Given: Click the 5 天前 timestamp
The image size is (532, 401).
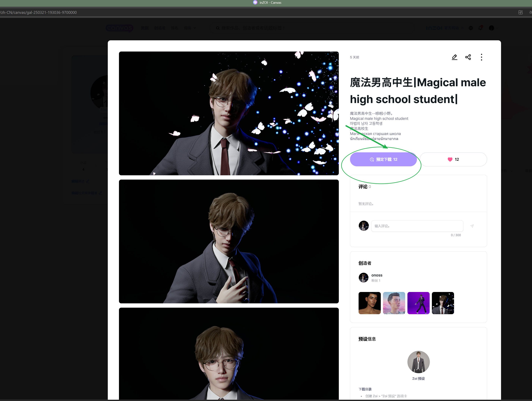Looking at the screenshot, I should pos(354,57).
